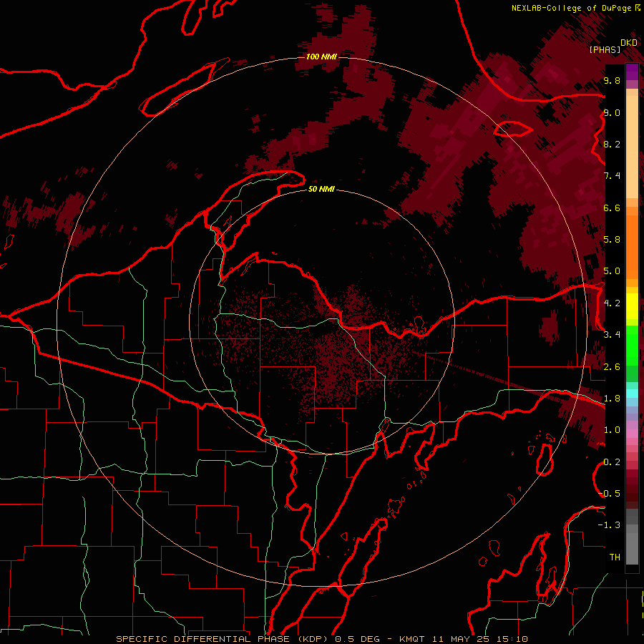
Task: Pick the cyan color bar segment
Action: pos(632,394)
